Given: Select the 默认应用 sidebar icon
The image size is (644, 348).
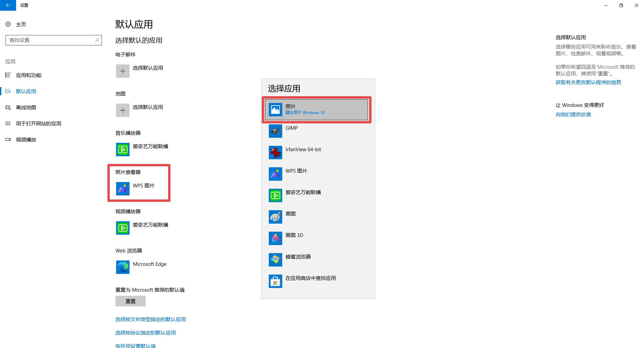Looking at the screenshot, I should click(x=8, y=91).
